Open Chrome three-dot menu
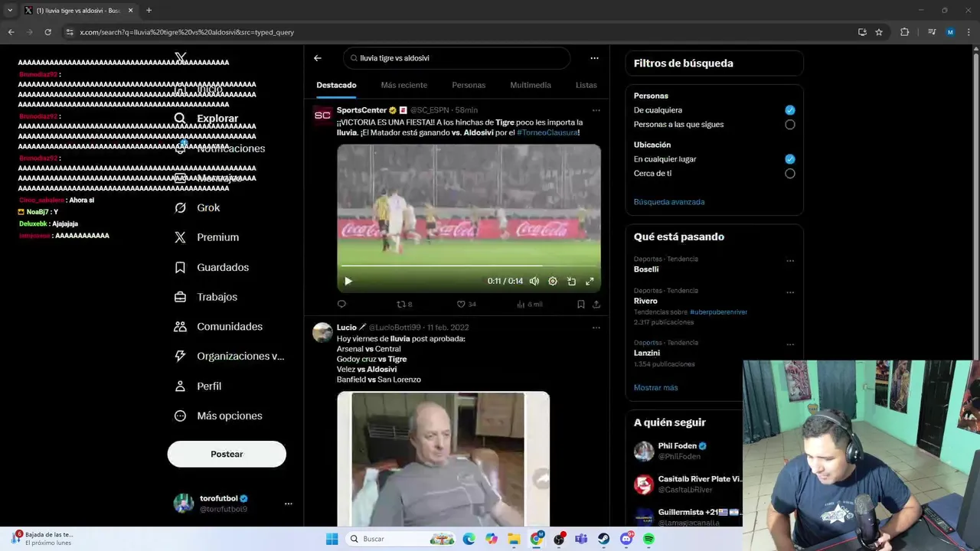The width and height of the screenshot is (980, 551). (x=969, y=32)
